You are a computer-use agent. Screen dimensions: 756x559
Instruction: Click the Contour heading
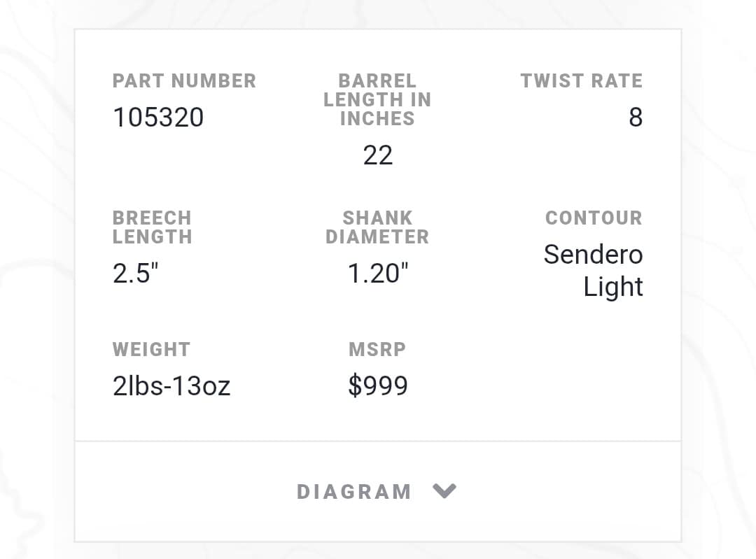pyautogui.click(x=593, y=218)
